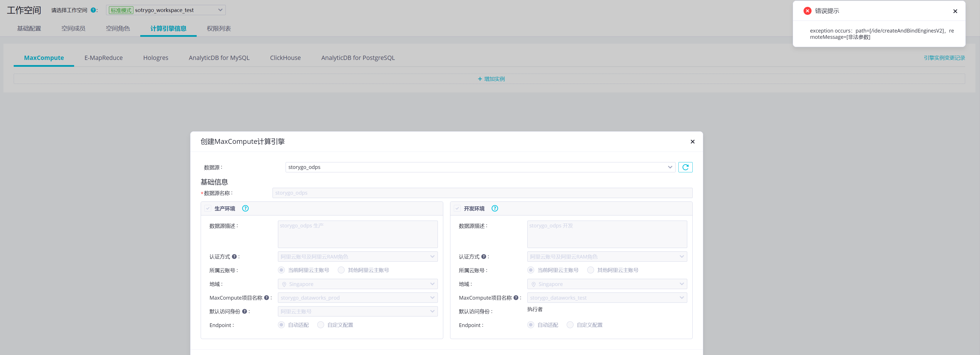Switch to 空间角色 tab
The height and width of the screenshot is (355, 980).
[x=118, y=29]
